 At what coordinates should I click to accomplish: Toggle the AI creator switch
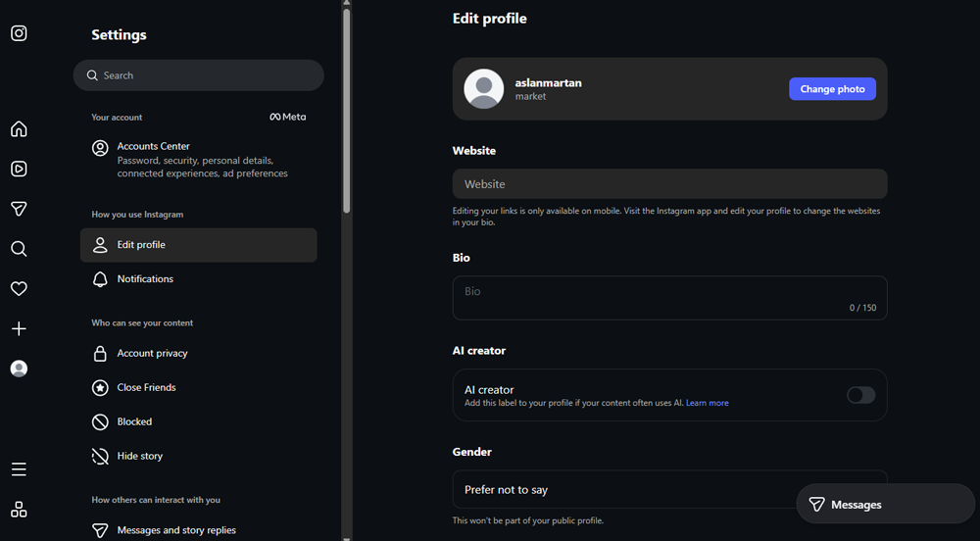click(x=860, y=395)
